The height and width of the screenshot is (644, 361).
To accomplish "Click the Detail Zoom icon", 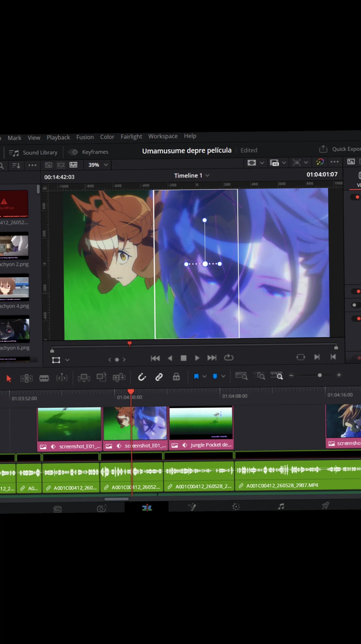I will (259, 375).
